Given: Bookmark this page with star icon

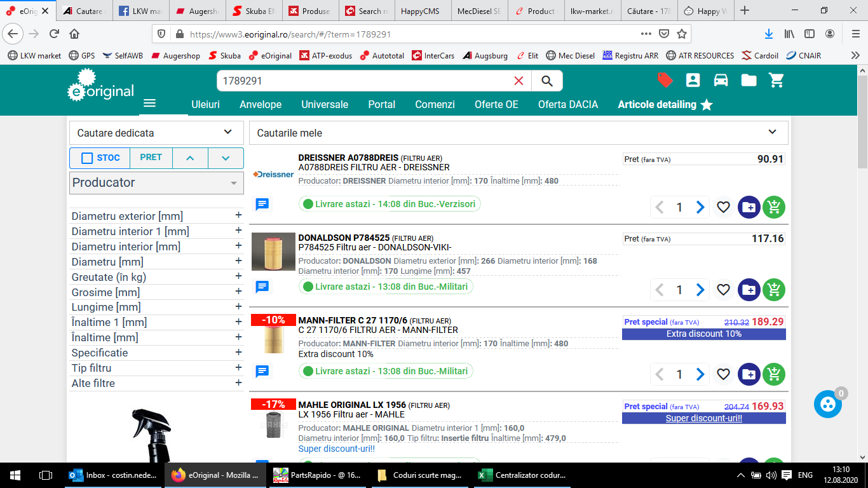Looking at the screenshot, I should click(x=682, y=34).
